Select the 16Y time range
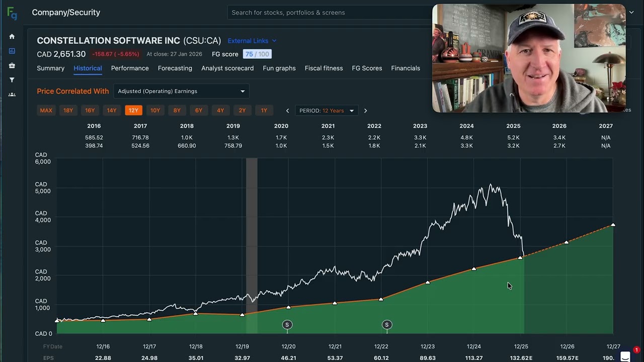 click(x=90, y=111)
